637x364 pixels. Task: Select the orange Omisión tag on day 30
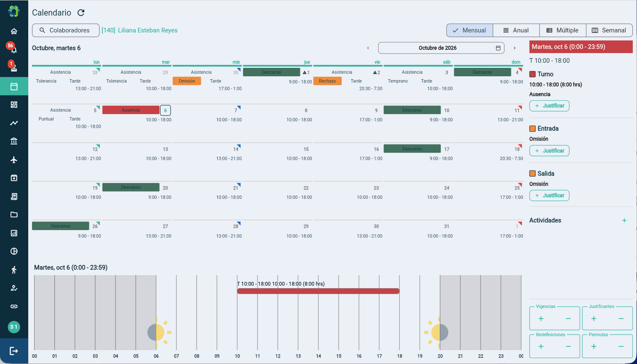(187, 81)
